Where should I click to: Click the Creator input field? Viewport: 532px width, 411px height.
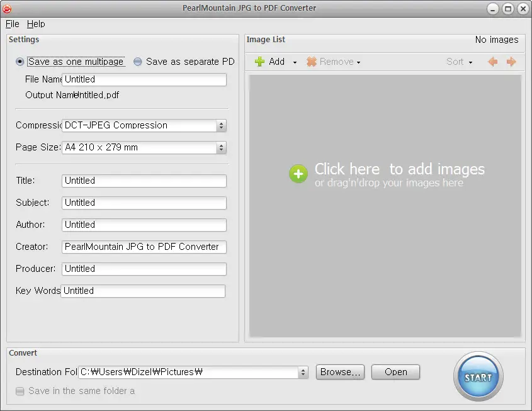click(x=144, y=247)
